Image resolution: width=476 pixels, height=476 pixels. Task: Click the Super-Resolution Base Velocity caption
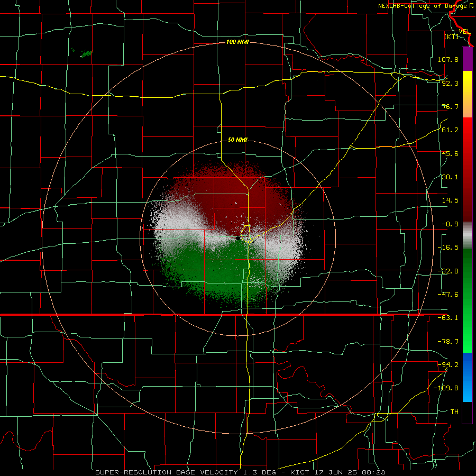coord(240,472)
